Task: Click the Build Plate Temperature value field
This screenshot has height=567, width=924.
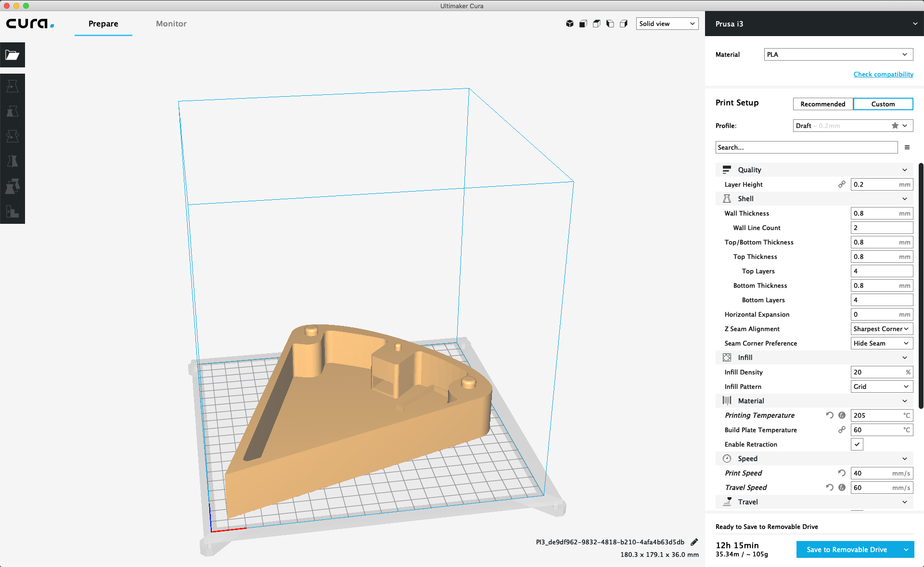Action: pos(882,430)
